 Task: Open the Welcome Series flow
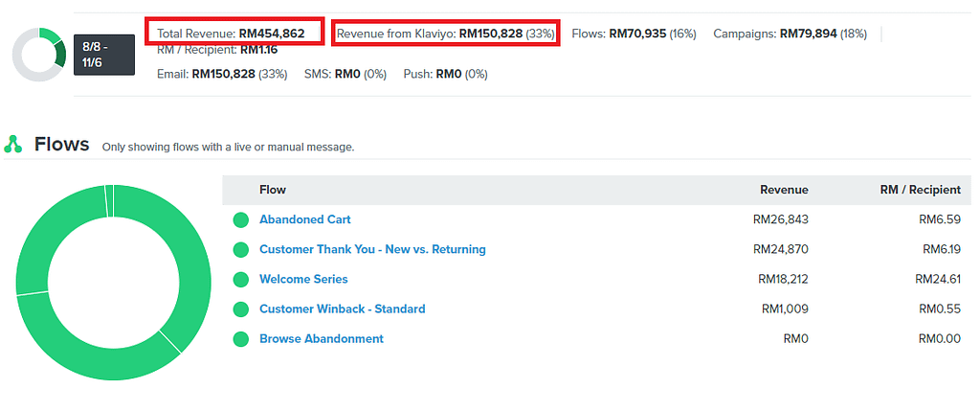[x=303, y=279]
